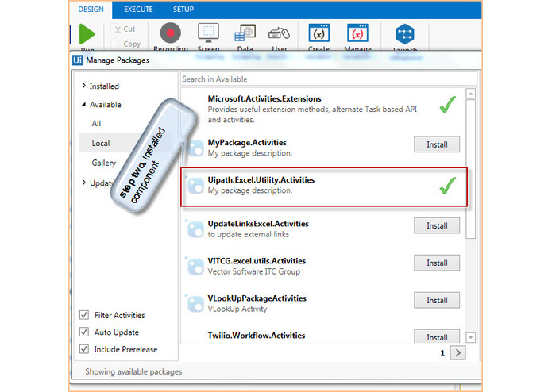This screenshot has height=392, width=552.
Task: Switch to the EXECUTE ribbon tab
Action: pos(138,10)
